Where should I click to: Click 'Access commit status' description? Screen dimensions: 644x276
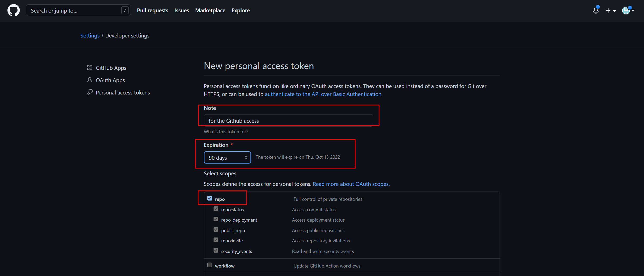314,210
